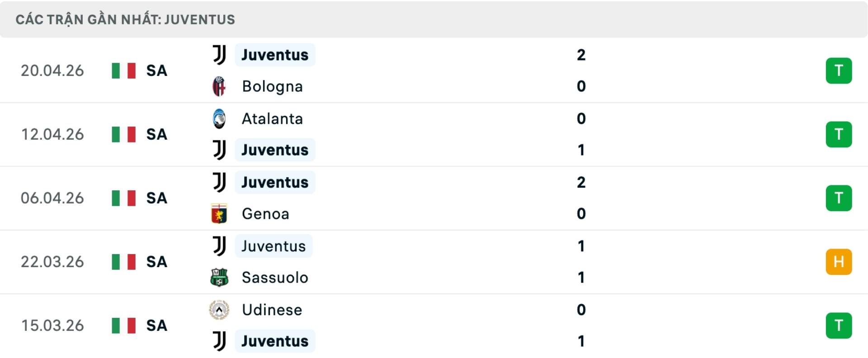This screenshot has height=358, width=868.
Task: Select the 'Các trận gần nhất: Juventus' header
Action: coord(125,19)
